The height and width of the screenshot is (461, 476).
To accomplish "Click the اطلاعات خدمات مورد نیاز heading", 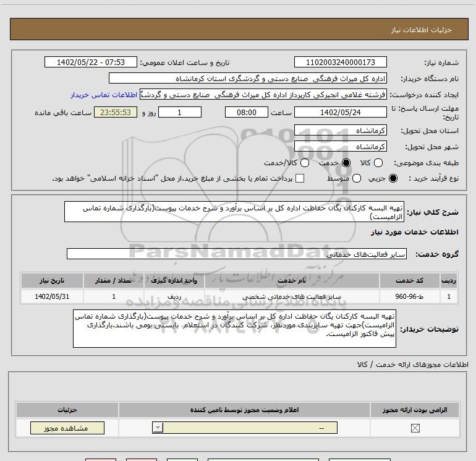I will click(x=414, y=232).
